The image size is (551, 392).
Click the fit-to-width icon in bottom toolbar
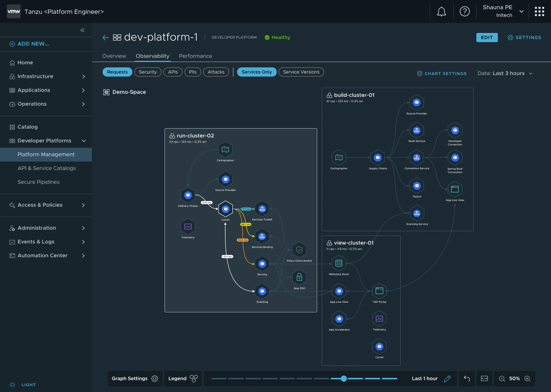pyautogui.click(x=484, y=379)
